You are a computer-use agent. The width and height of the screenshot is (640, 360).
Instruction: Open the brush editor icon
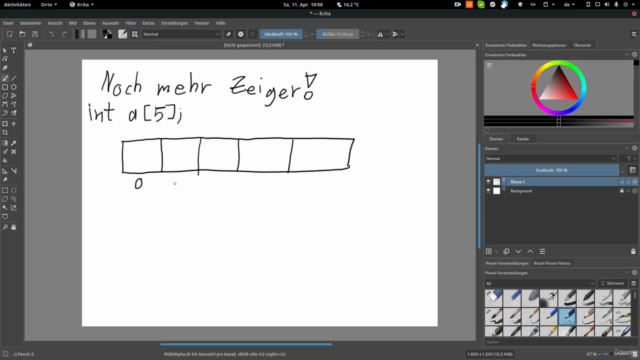pos(122,34)
